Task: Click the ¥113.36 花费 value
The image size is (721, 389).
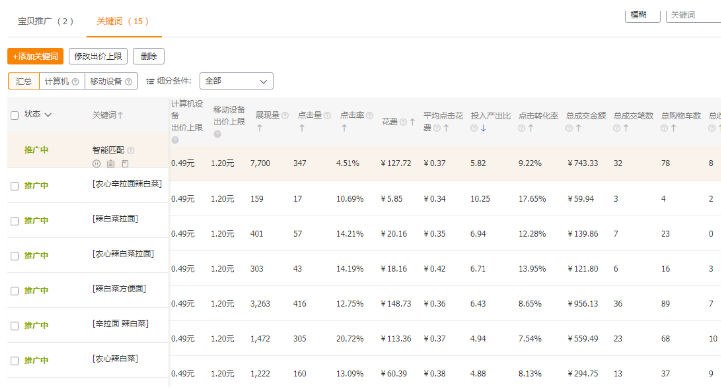Action: 396,339
